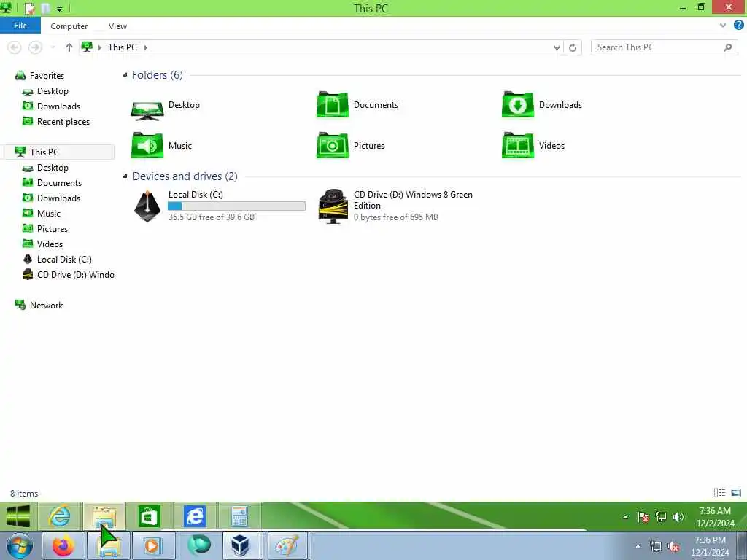Click the search magnifier icon
The image size is (747, 560).
727,47
